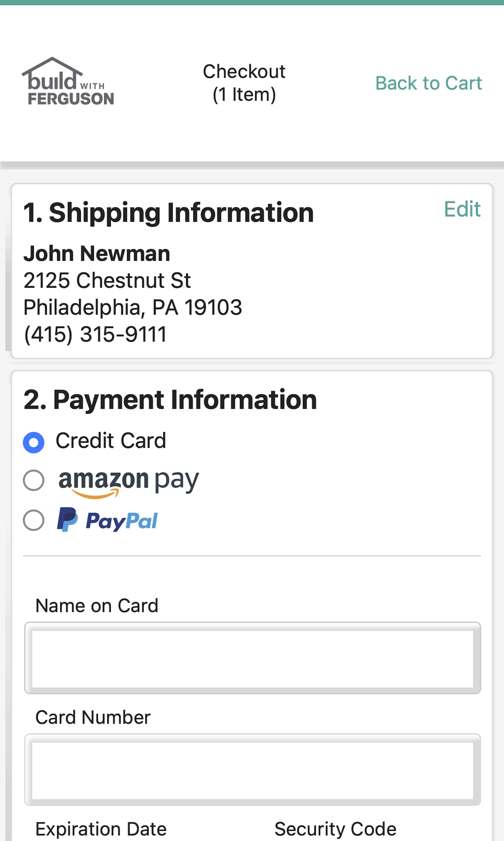Click the John Newman recipient name
The height and width of the screenshot is (841, 504).
pos(97,254)
